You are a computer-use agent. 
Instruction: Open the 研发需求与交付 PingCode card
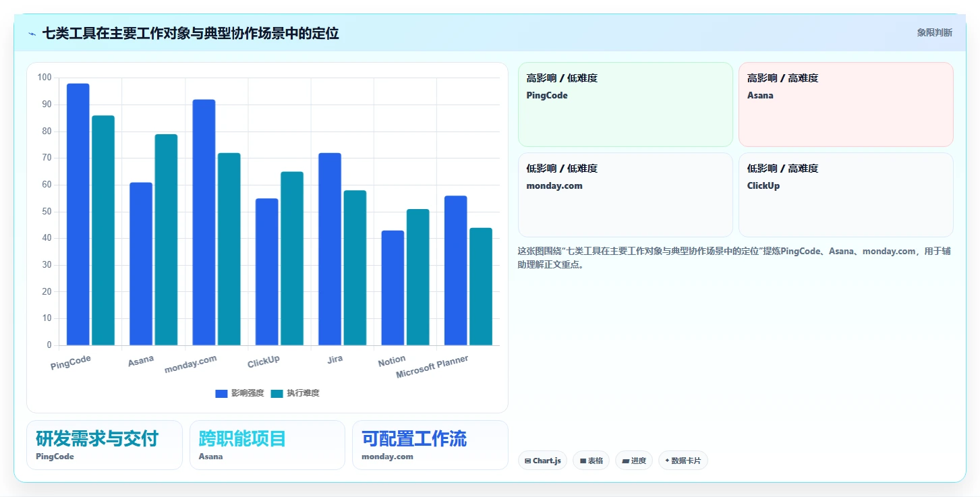pyautogui.click(x=105, y=445)
